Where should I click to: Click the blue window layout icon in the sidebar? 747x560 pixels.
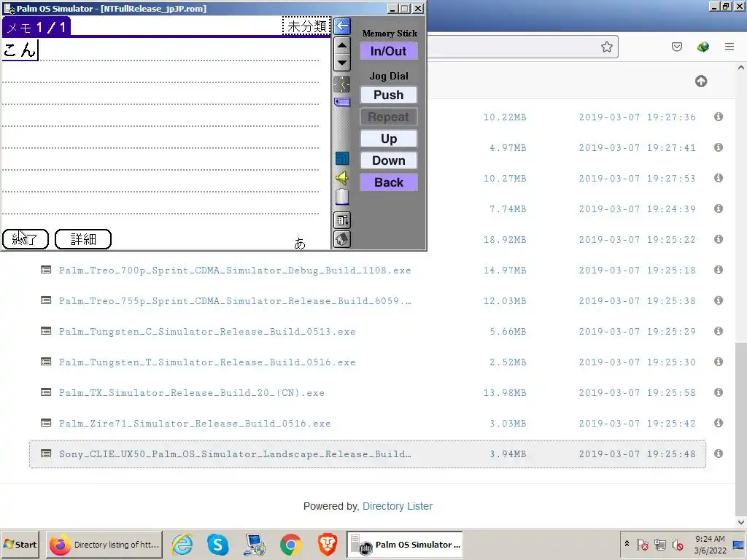(x=342, y=158)
